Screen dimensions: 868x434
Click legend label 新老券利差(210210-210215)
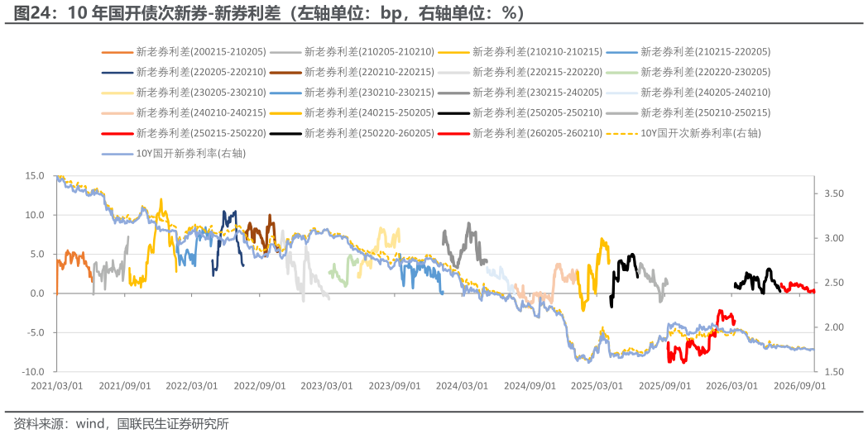click(537, 52)
